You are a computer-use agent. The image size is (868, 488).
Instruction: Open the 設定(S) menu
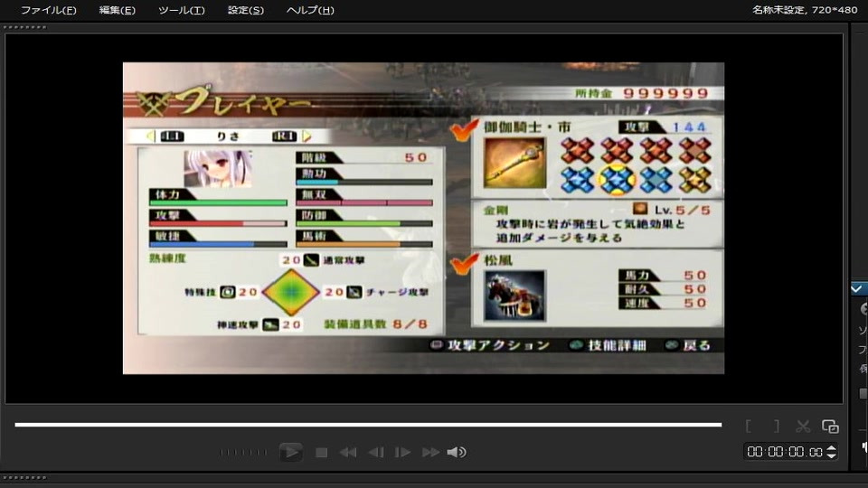pos(246,10)
